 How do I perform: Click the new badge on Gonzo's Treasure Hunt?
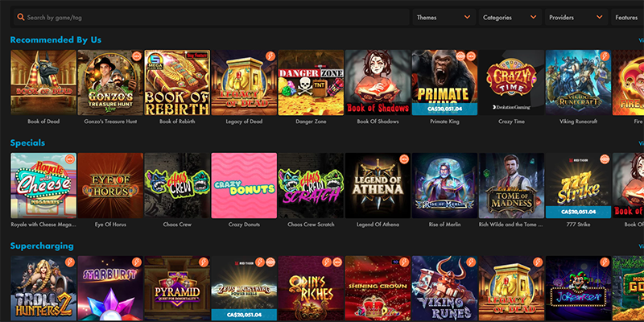pos(136,56)
